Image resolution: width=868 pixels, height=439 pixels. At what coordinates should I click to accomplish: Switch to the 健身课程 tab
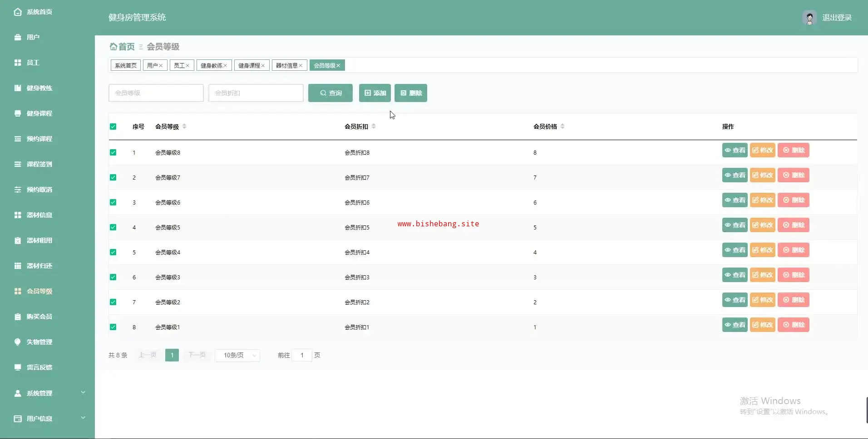[x=249, y=66]
